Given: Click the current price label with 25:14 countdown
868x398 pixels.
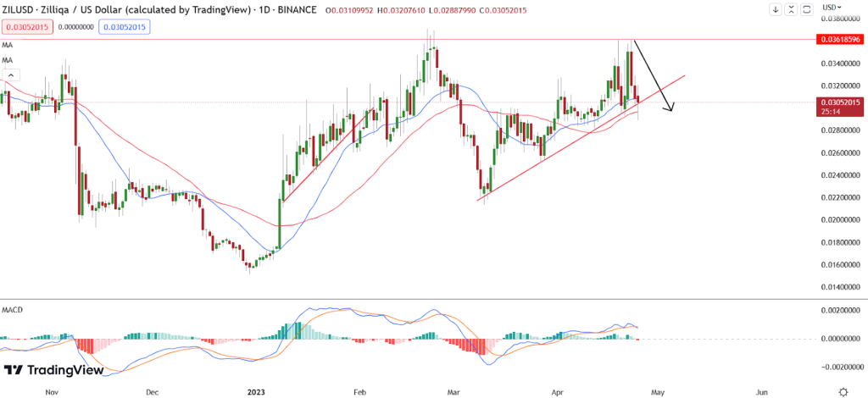Looking at the screenshot, I should (840, 107).
